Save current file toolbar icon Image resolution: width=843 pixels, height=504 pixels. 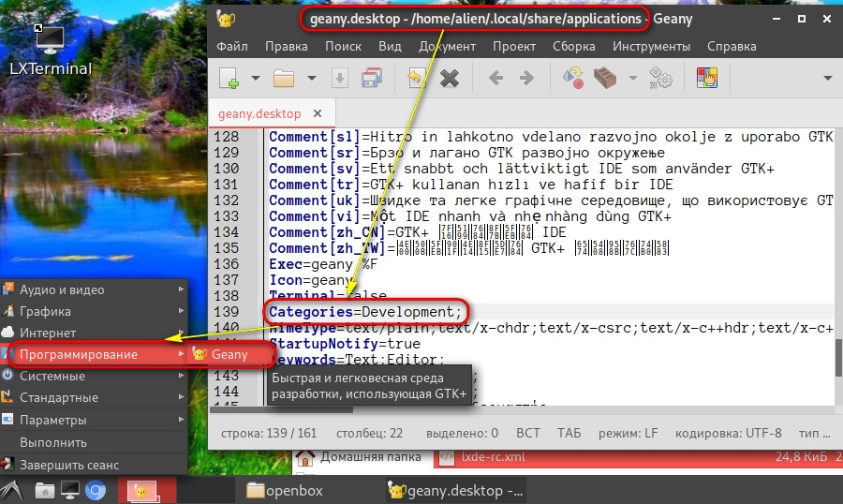339,78
